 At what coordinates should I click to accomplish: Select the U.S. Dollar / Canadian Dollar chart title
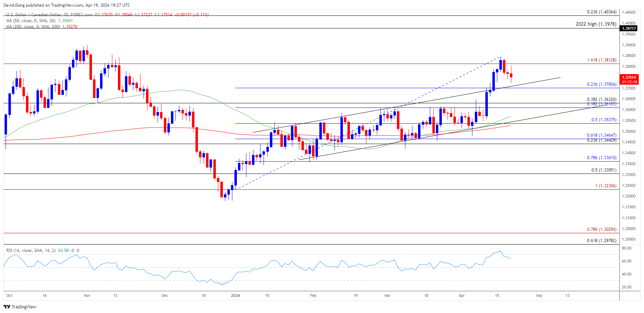click(x=49, y=15)
